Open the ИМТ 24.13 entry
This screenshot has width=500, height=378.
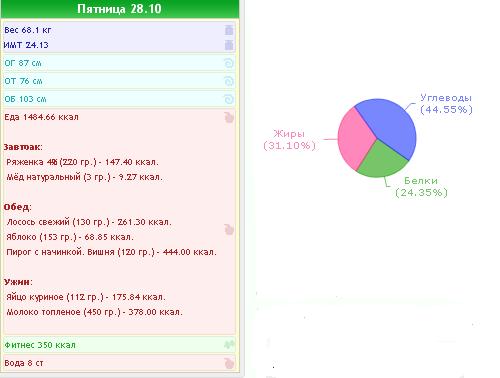click(x=26, y=45)
